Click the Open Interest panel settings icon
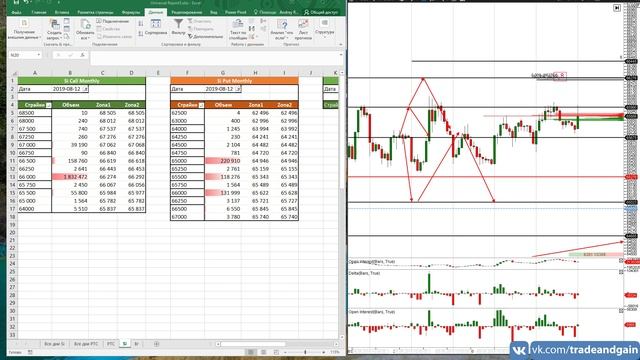 click(x=621, y=311)
